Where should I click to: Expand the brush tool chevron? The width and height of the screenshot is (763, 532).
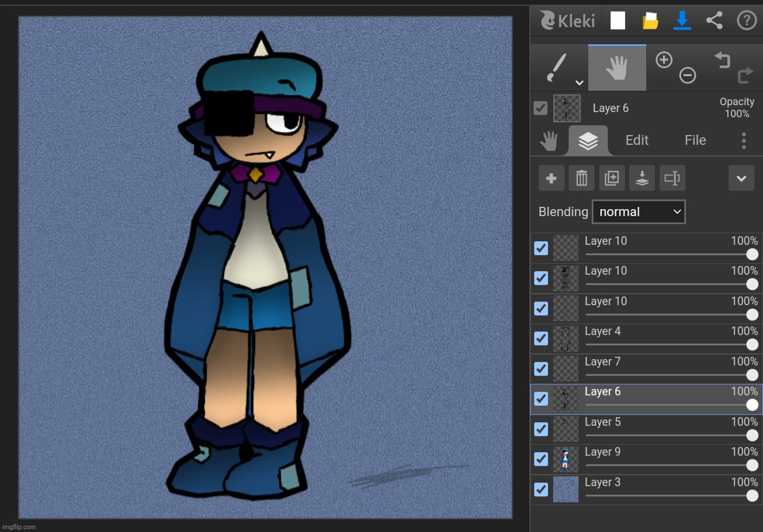(x=580, y=83)
